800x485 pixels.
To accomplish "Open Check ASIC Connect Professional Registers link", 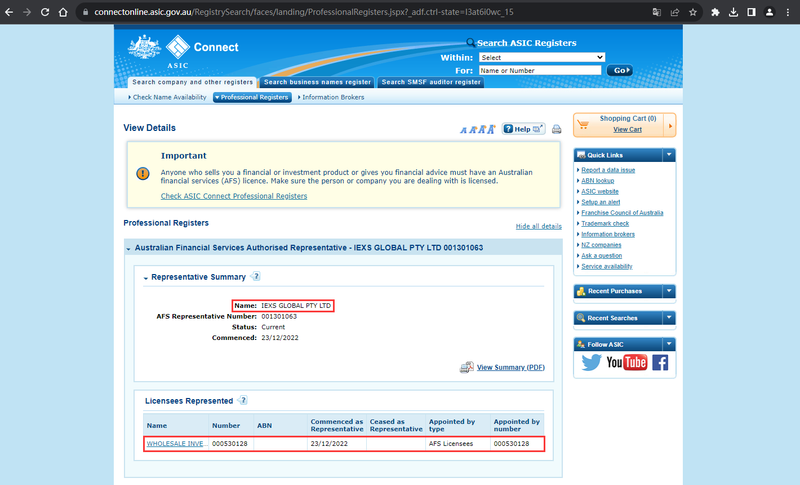I will click(234, 196).
